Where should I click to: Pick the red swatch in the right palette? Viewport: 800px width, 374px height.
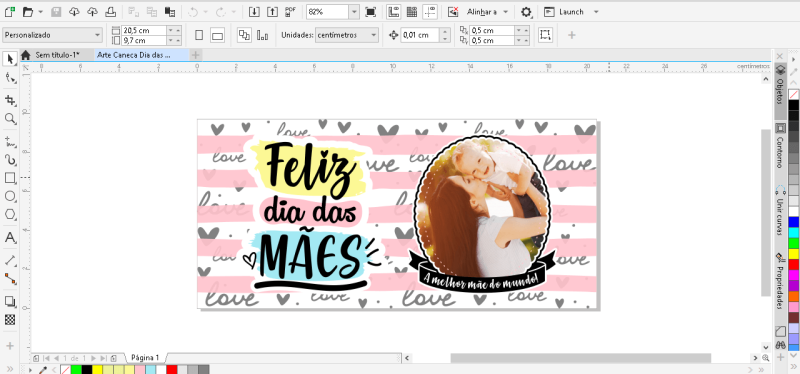click(793, 264)
